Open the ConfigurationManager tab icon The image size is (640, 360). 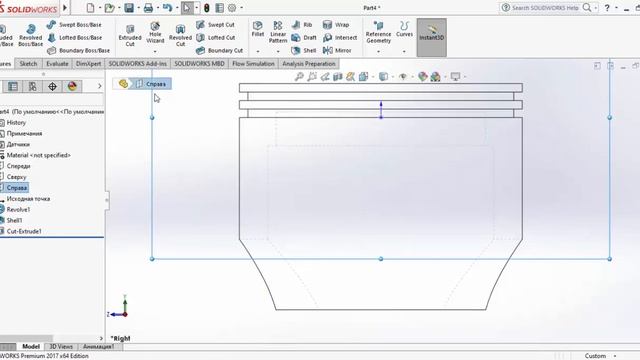[33, 86]
